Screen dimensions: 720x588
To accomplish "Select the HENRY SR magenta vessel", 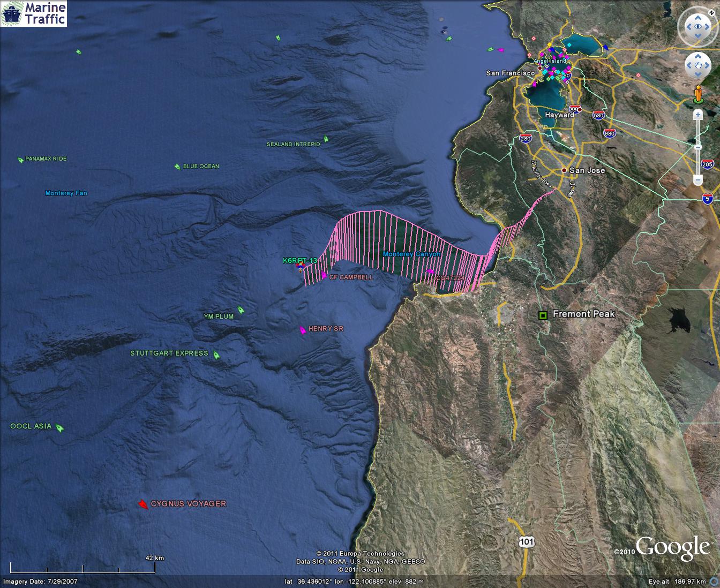I will [x=303, y=330].
